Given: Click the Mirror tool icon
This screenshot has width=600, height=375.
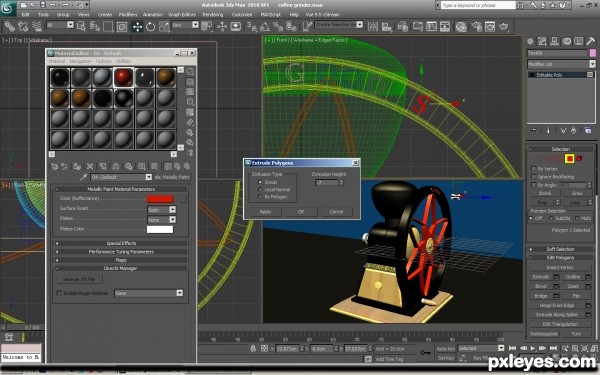Looking at the screenshot, I should click(x=373, y=26).
